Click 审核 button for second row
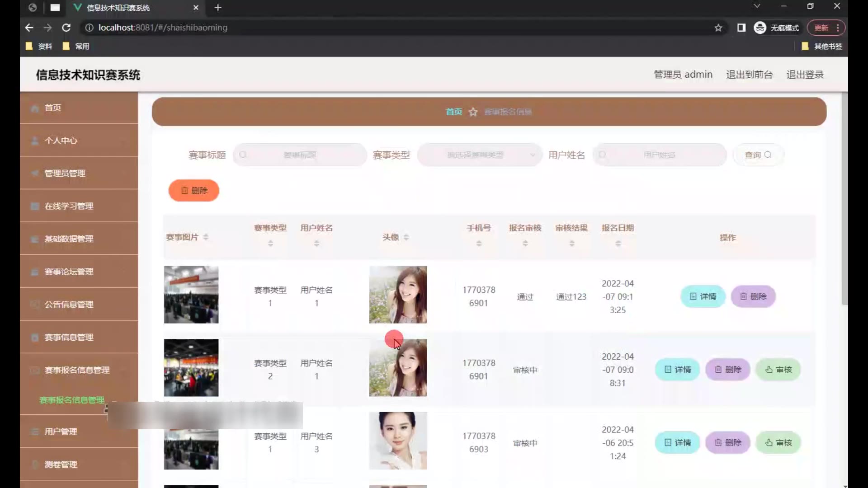868x488 pixels. coord(778,370)
